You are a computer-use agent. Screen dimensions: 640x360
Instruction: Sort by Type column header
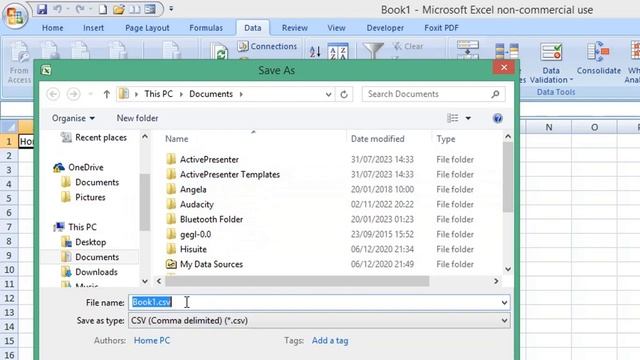(446, 139)
